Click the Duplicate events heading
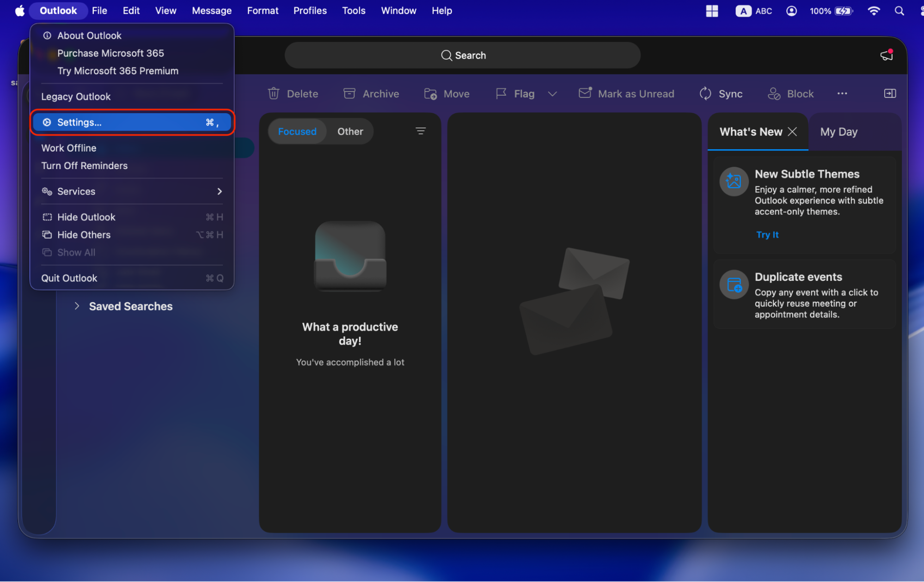 (x=798, y=277)
